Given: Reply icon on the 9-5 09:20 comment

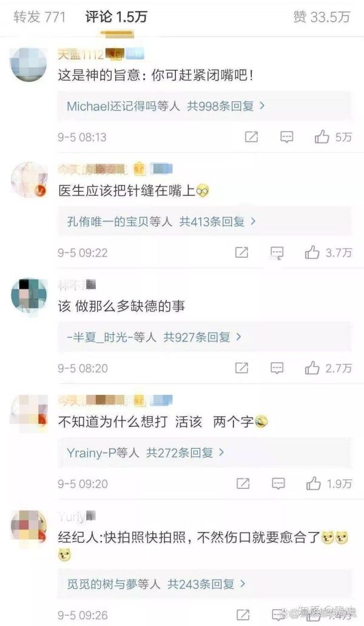Looking at the screenshot, I should click(278, 483).
